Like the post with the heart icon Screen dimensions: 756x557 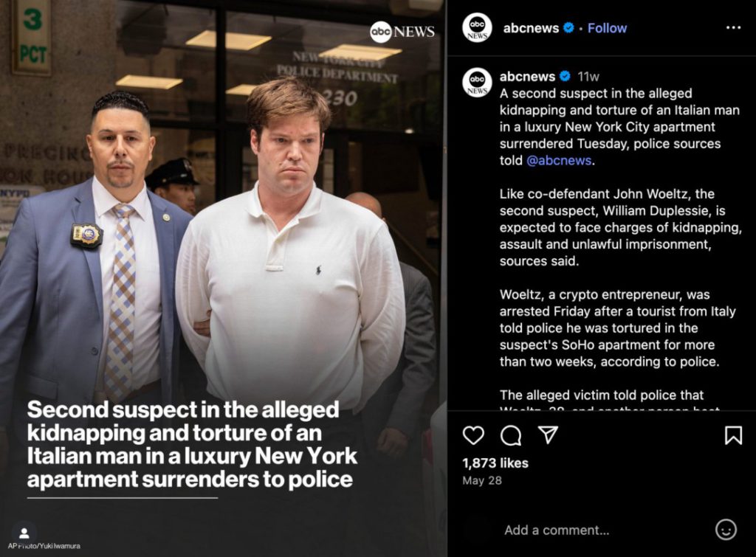click(x=473, y=435)
